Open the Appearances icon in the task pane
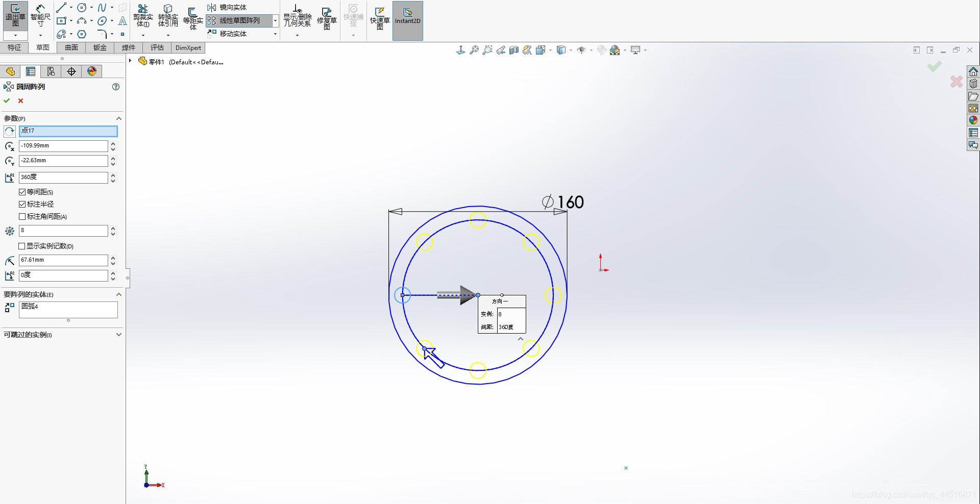This screenshot has height=504, width=980. click(x=973, y=120)
